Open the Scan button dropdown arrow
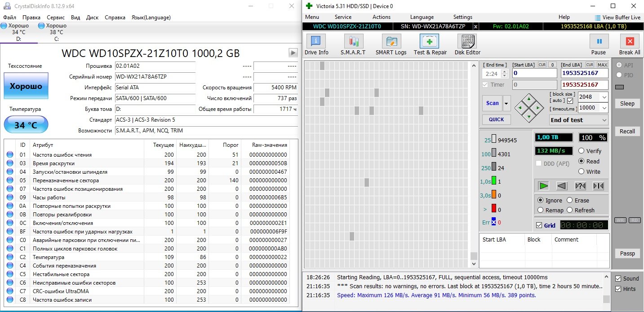The height and width of the screenshot is (312, 644). (x=507, y=103)
